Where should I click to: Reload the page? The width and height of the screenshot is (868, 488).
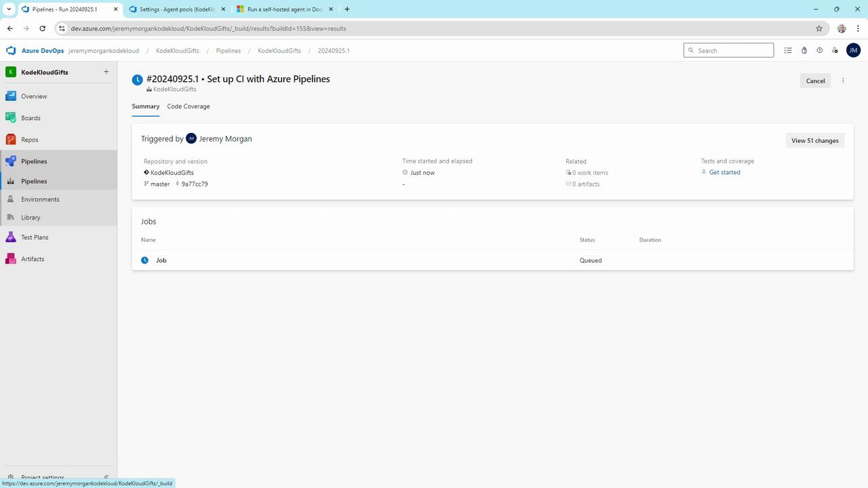[x=42, y=28]
